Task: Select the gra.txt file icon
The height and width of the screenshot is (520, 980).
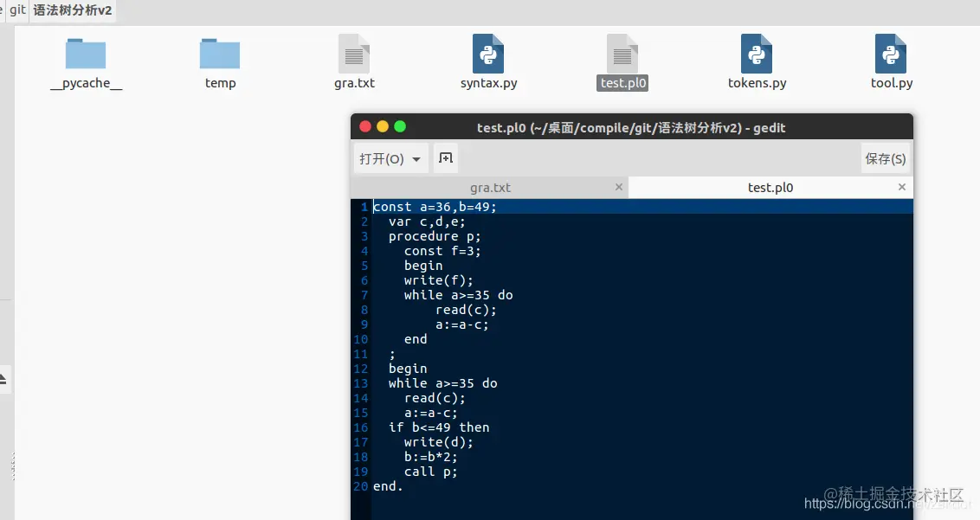Action: pyautogui.click(x=354, y=54)
